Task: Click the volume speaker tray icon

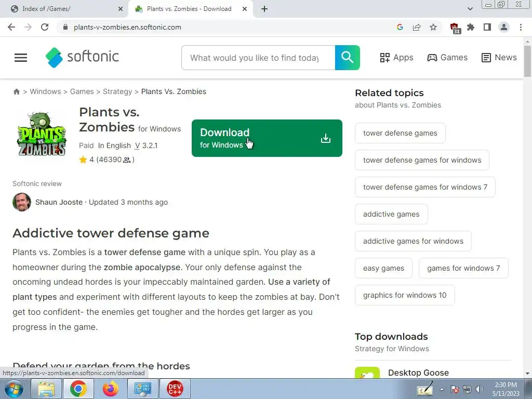Action: [x=479, y=390]
